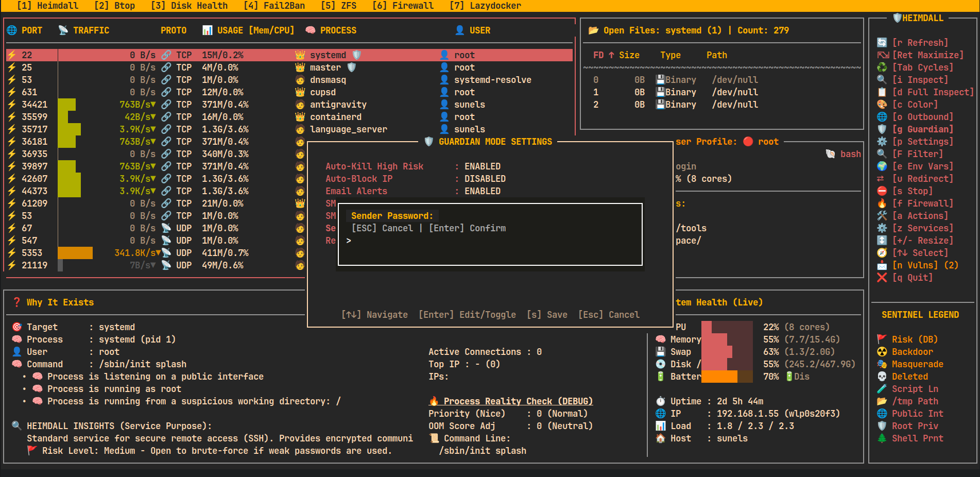
Task: Click the Filter magnifier icon
Action: 882,154
